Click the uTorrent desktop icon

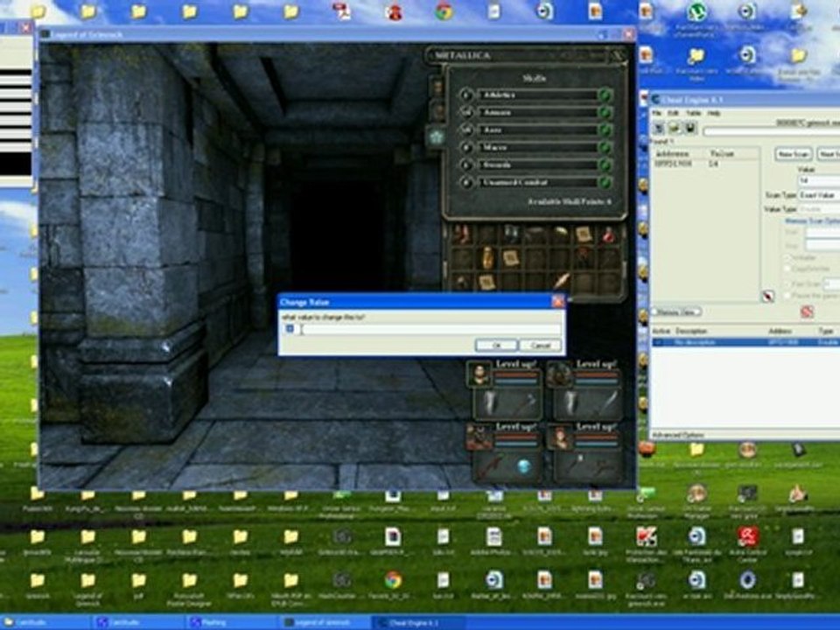(696, 11)
